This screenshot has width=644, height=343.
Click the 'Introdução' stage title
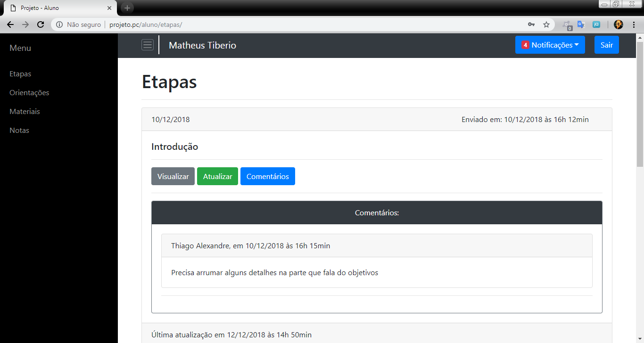174,147
